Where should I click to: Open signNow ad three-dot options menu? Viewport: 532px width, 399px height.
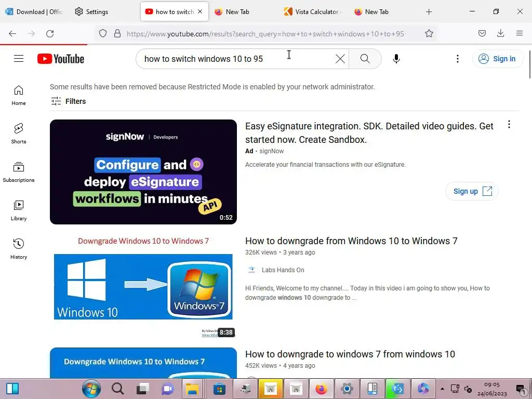[509, 125]
